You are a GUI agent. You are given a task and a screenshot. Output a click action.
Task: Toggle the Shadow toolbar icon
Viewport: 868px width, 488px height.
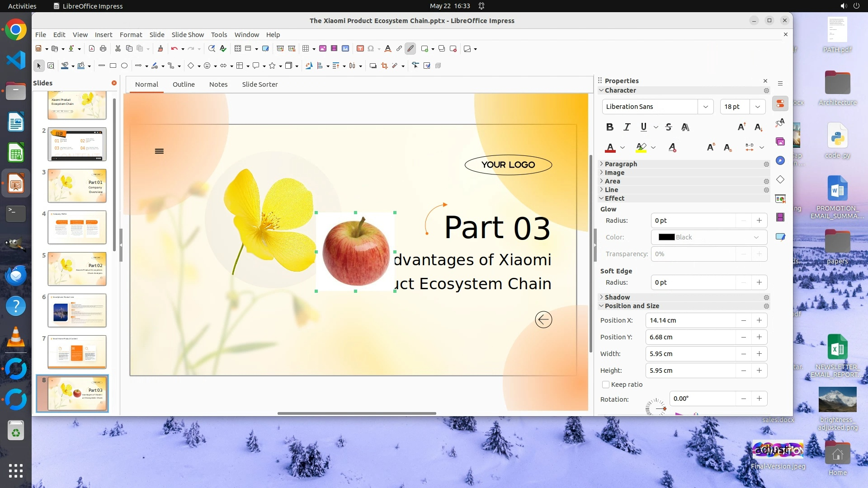pyautogui.click(x=373, y=66)
